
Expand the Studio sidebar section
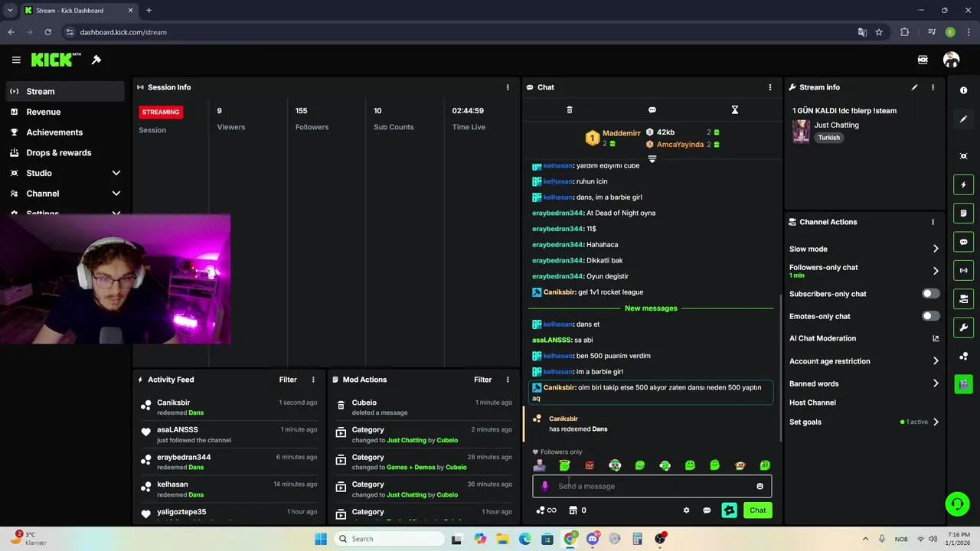(x=116, y=173)
